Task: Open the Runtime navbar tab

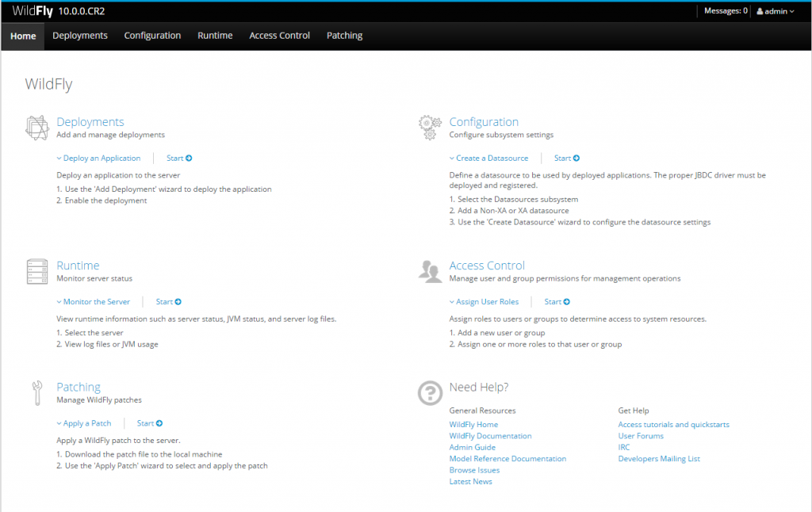Action: (215, 36)
